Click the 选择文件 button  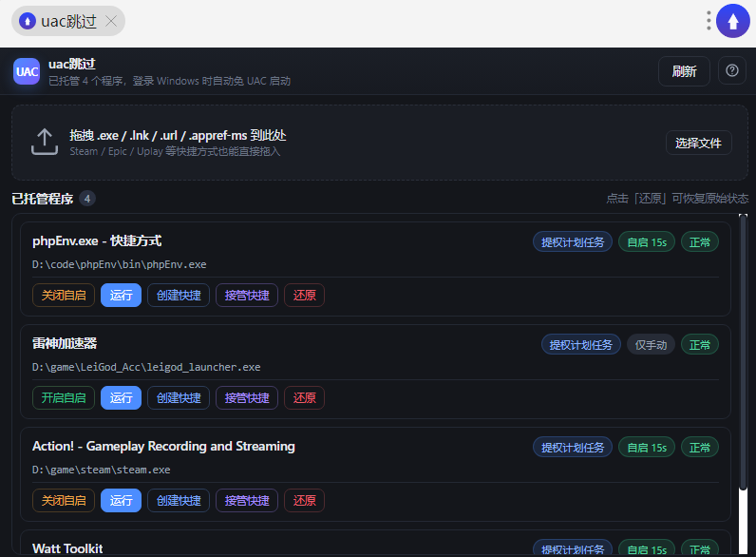point(699,143)
